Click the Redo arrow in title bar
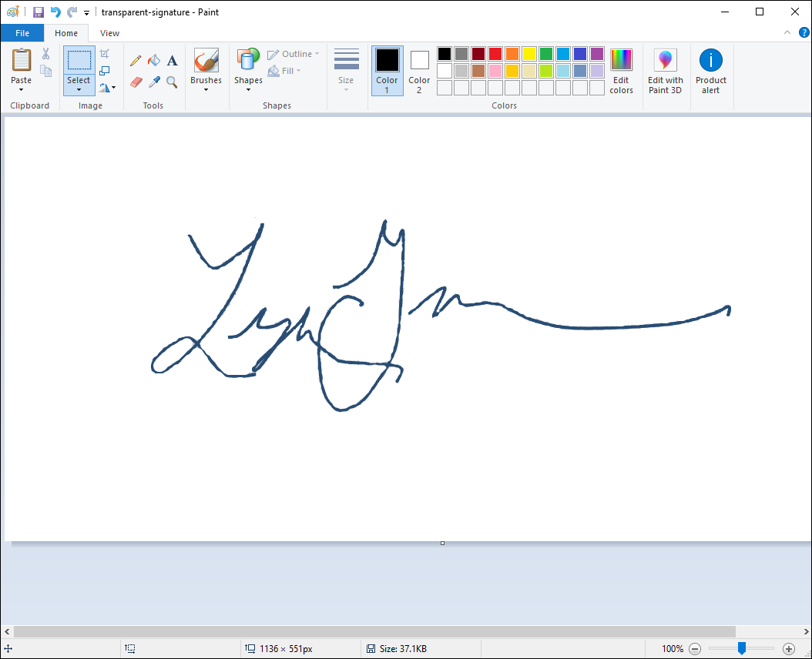The width and height of the screenshot is (812, 659). point(72,12)
